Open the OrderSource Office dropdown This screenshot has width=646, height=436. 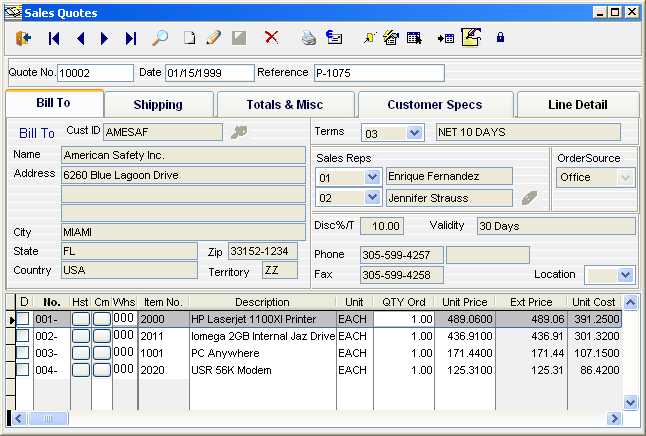pos(626,177)
